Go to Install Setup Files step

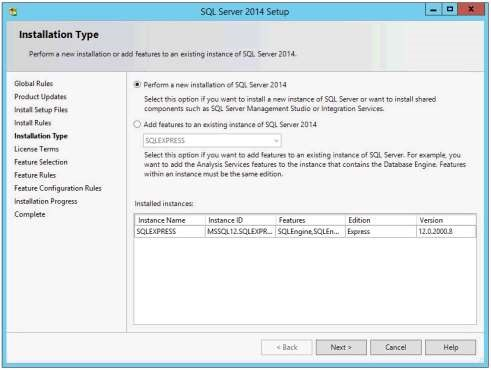41,110
